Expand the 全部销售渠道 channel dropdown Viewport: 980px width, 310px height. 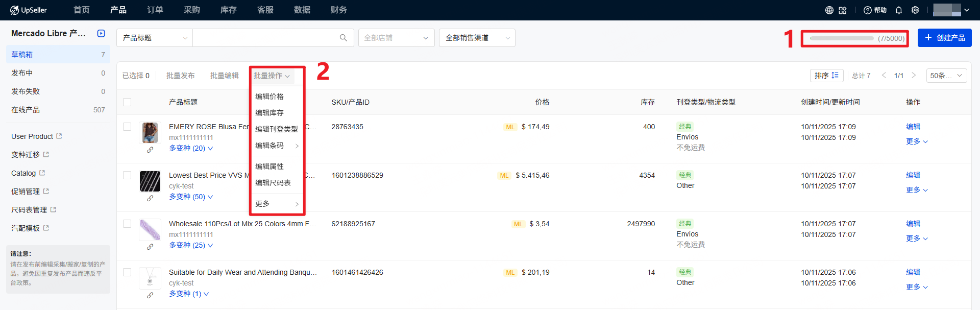477,38
